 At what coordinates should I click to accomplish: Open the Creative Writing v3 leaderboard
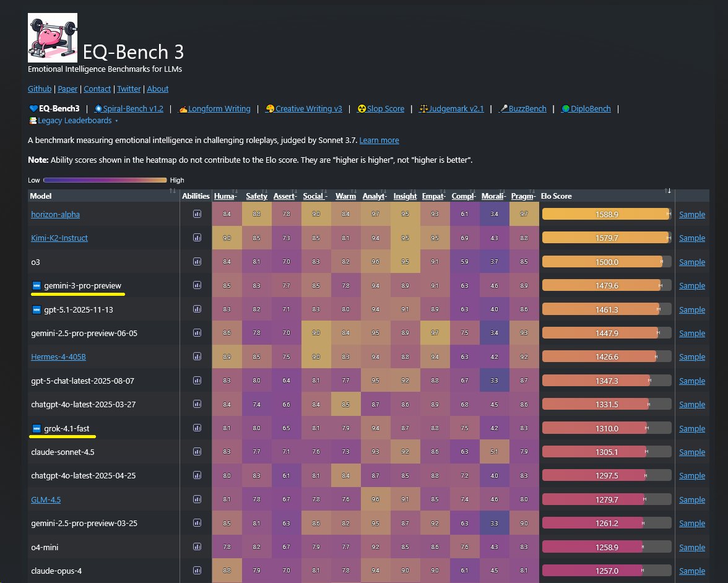[x=303, y=109]
